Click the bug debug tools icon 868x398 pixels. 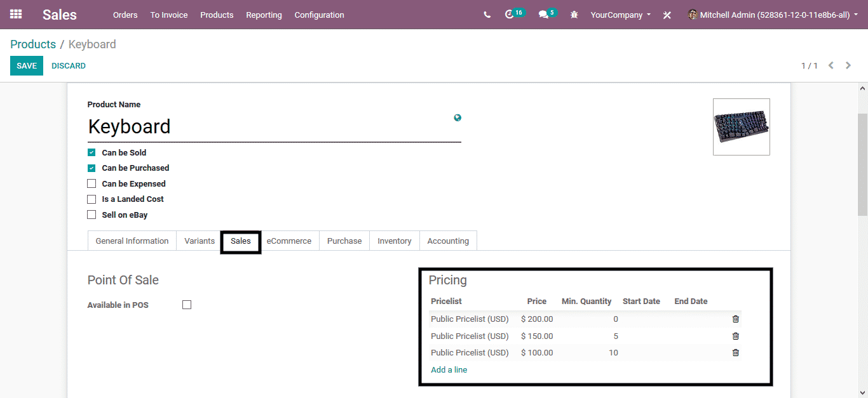click(574, 15)
